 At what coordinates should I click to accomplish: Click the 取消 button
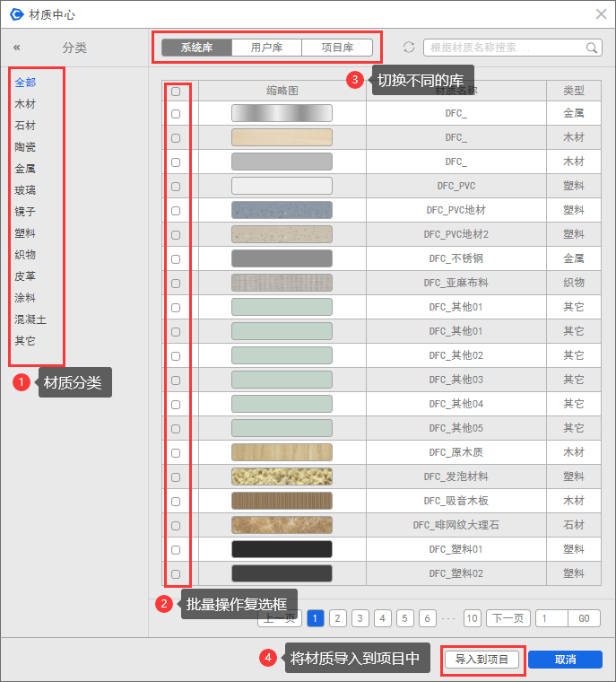coord(564,660)
